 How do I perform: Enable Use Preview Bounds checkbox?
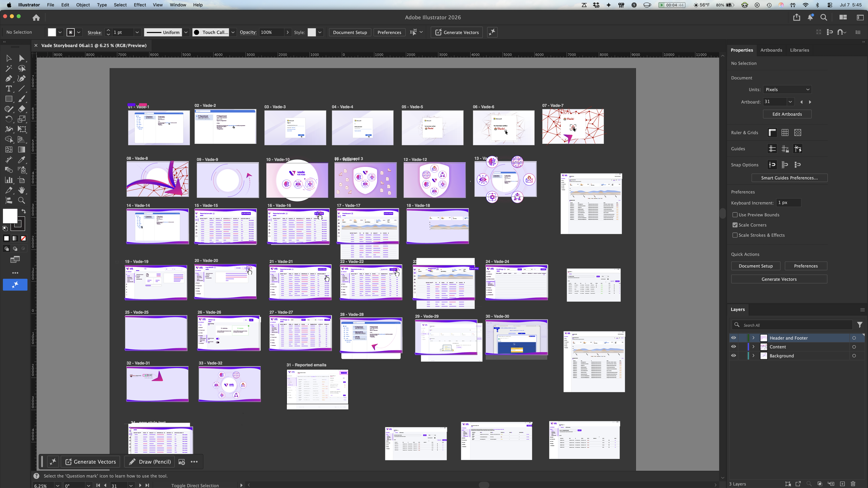click(x=735, y=215)
